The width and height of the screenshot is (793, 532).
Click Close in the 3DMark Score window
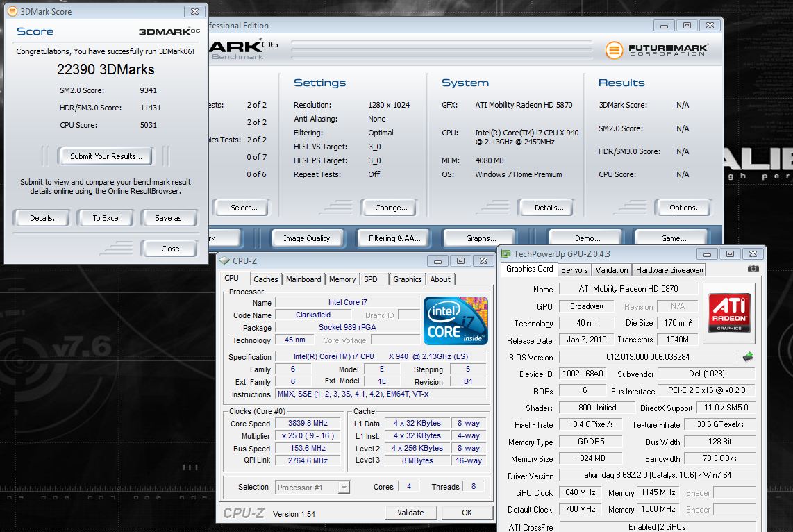point(170,249)
